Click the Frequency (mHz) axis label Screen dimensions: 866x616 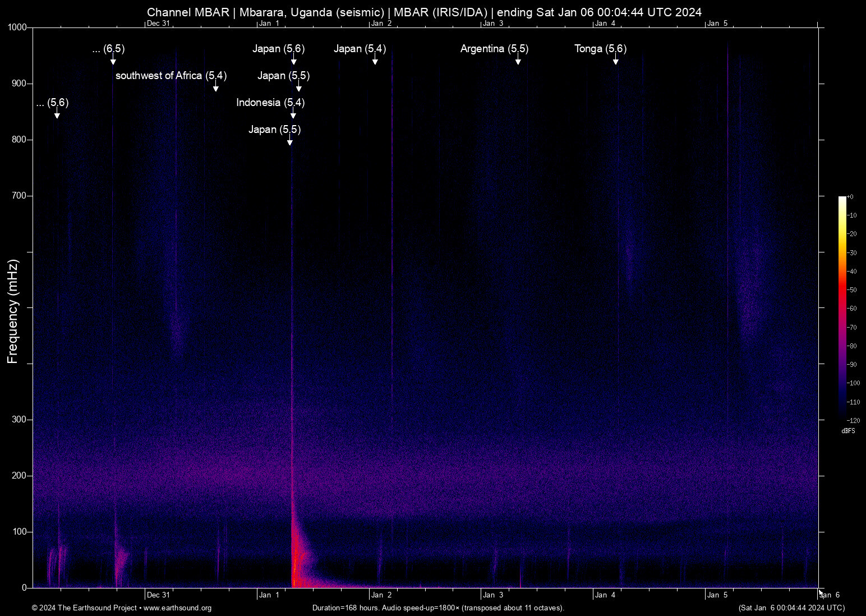[x=12, y=311]
